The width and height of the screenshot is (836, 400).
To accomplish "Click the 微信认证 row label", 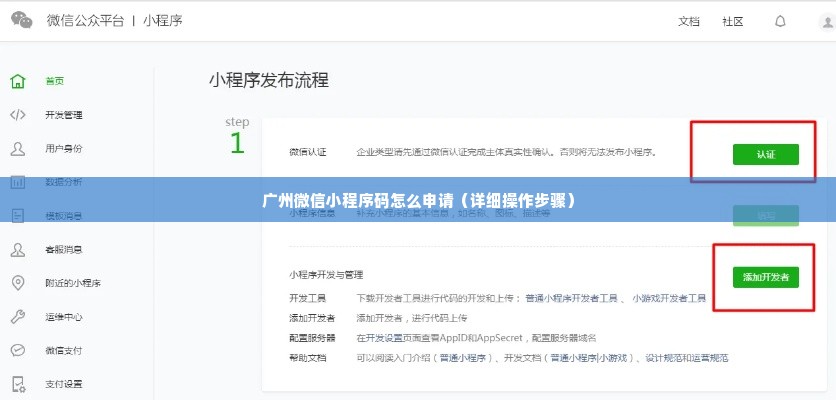I will pyautogui.click(x=308, y=153).
